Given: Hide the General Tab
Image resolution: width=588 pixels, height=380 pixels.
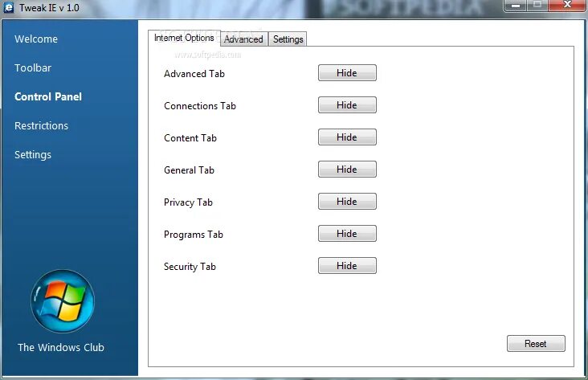Looking at the screenshot, I should [x=347, y=170].
